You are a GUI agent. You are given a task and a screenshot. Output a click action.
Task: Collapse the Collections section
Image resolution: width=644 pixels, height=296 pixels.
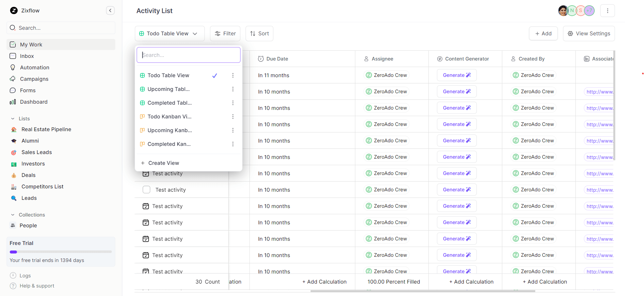pyautogui.click(x=13, y=215)
